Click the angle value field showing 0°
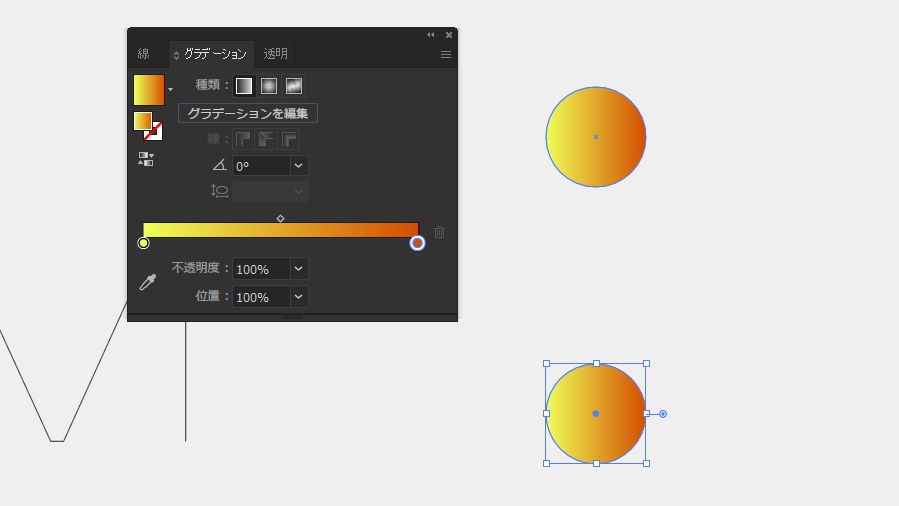 point(261,166)
